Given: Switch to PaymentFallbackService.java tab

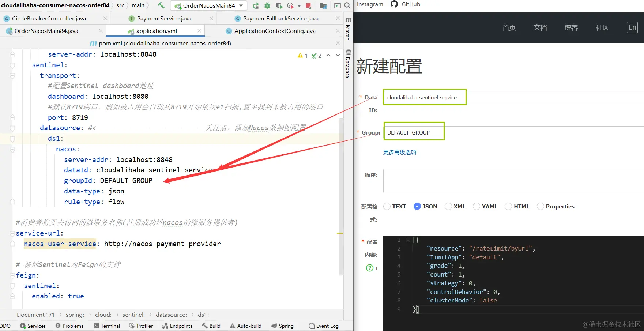Looking at the screenshot, I should point(280,18).
